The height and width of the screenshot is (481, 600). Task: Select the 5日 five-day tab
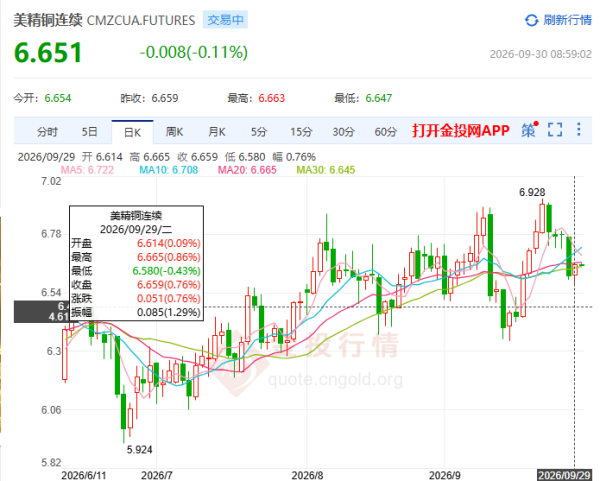click(x=89, y=132)
